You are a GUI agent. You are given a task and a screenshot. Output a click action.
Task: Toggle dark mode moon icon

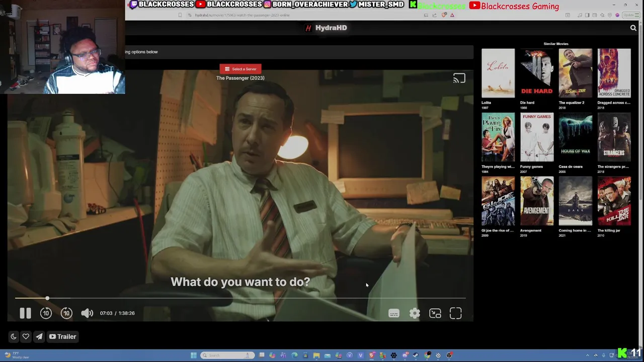coord(14,337)
